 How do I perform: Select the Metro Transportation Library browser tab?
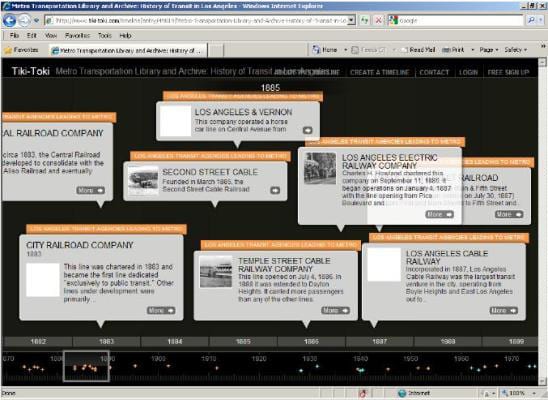coord(128,51)
